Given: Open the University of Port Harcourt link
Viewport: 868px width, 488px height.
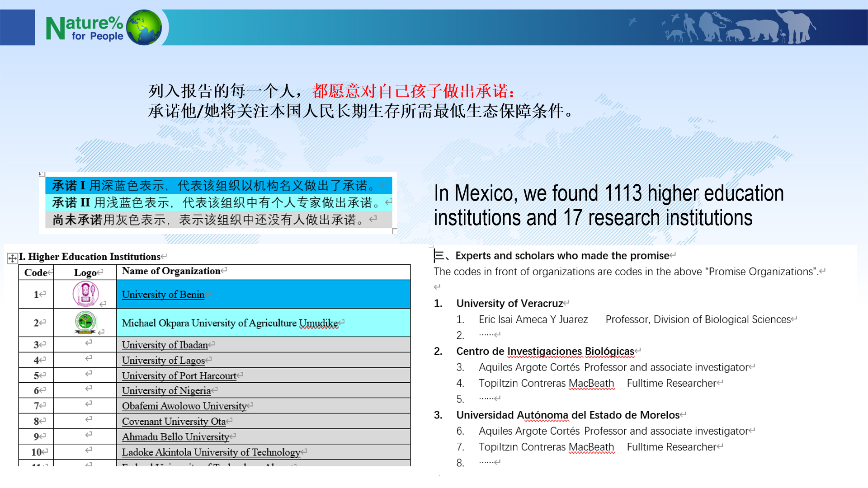Looking at the screenshot, I should point(179,375).
